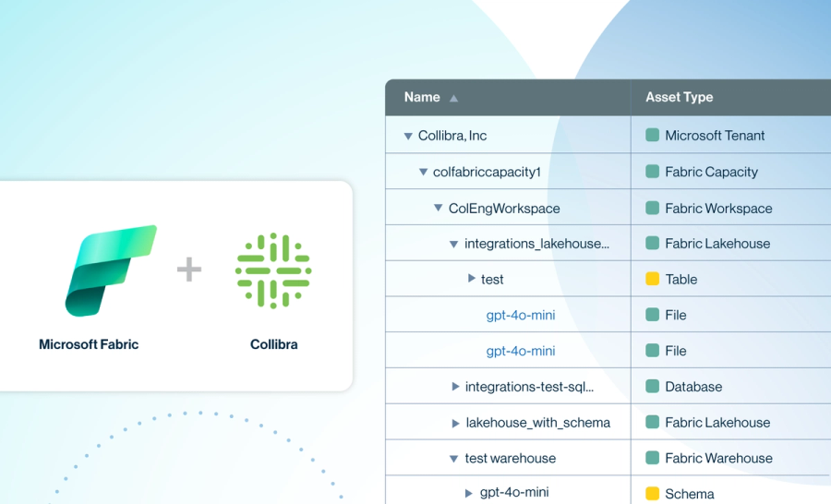The image size is (831, 504).
Task: Click the green icon beside Fabric Capacity
Action: (653, 171)
